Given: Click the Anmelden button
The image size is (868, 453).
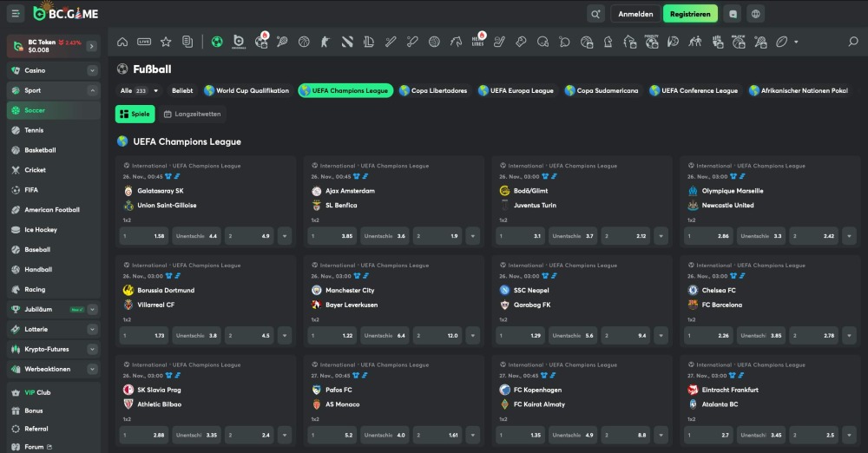Looking at the screenshot, I should pos(635,14).
